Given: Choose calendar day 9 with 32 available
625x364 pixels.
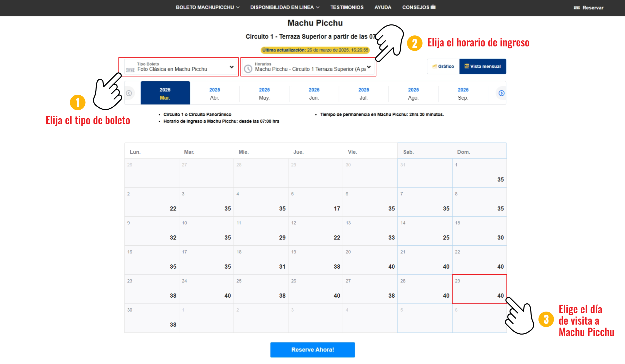Looking at the screenshot, I should point(152,231).
